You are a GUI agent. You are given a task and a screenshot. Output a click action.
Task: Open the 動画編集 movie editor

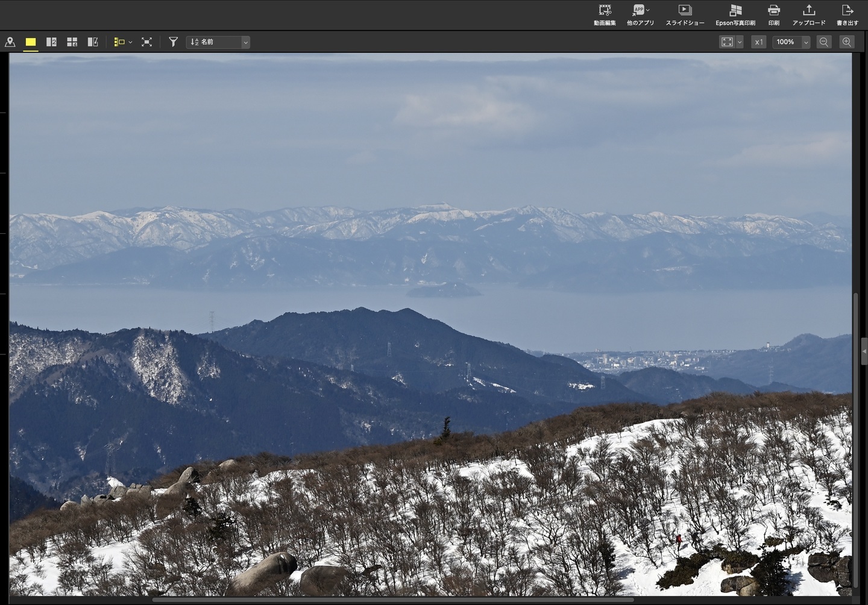[x=605, y=15]
